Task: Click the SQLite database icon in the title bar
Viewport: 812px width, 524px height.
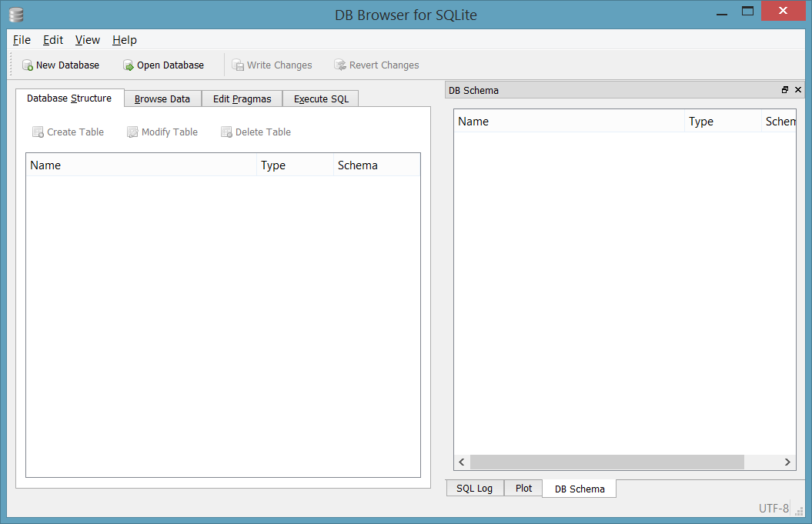Action: coord(15,14)
